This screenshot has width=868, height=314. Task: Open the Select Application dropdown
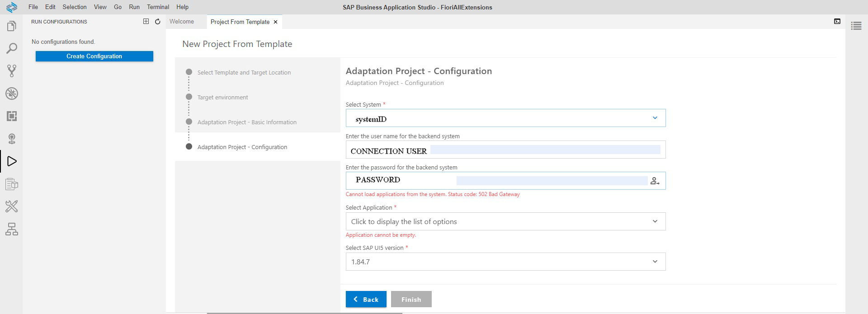[505, 221]
